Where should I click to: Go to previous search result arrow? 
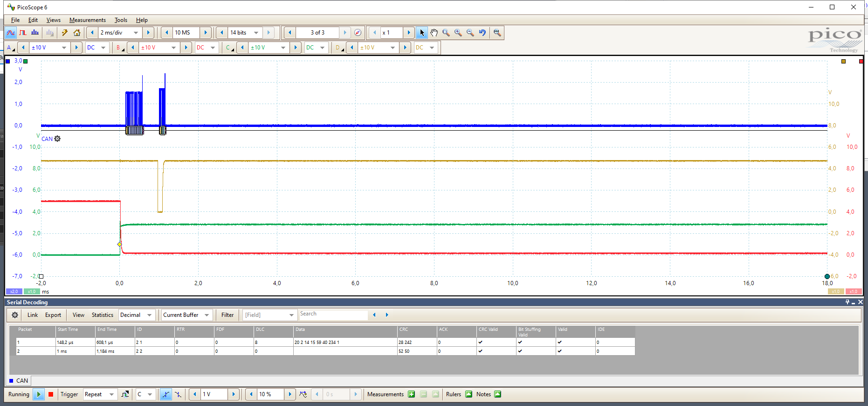tap(374, 315)
